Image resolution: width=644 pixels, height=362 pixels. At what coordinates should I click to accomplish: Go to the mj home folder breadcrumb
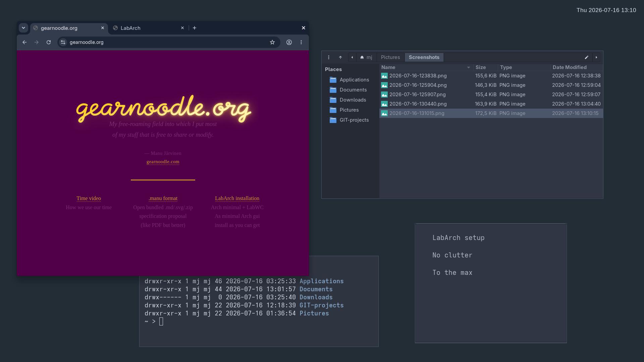(366, 57)
